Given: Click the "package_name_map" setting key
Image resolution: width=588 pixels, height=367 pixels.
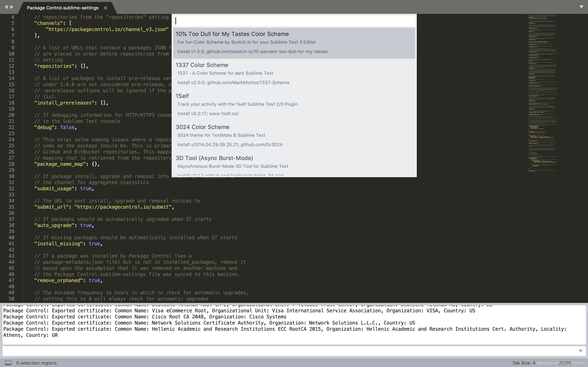Looking at the screenshot, I should tap(60, 164).
